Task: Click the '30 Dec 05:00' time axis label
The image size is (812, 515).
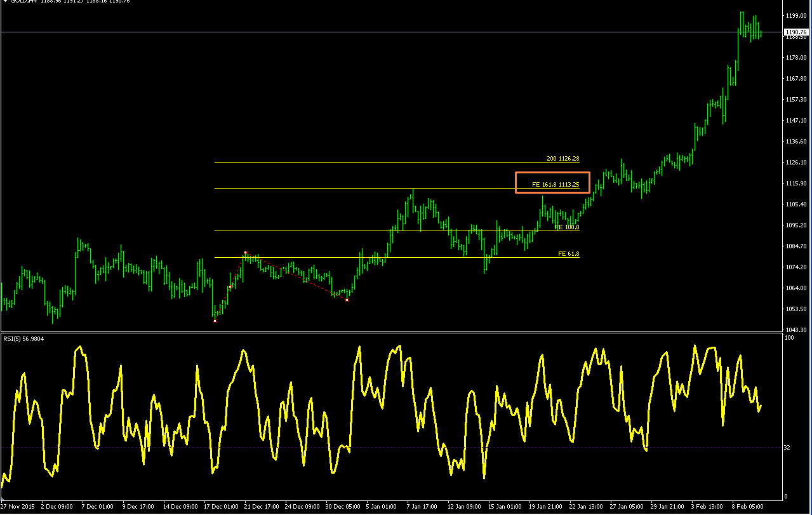Action: pyautogui.click(x=343, y=507)
